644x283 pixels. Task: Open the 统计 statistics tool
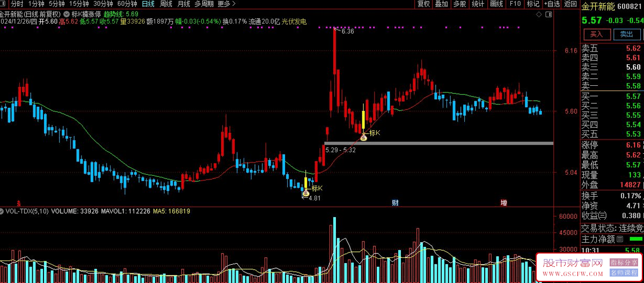click(478, 4)
